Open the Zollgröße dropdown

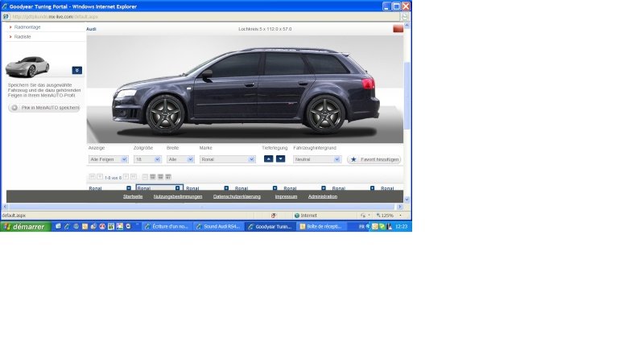[147, 159]
